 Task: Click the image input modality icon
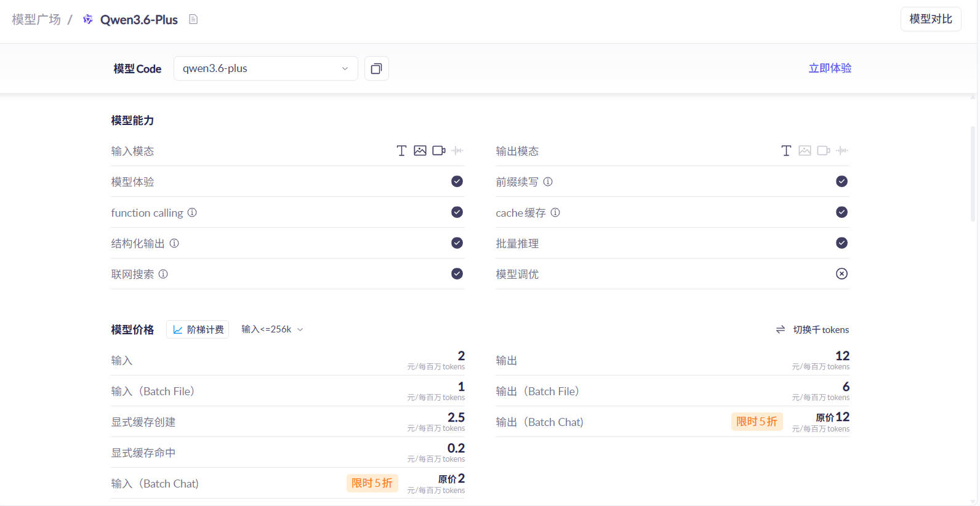(420, 151)
